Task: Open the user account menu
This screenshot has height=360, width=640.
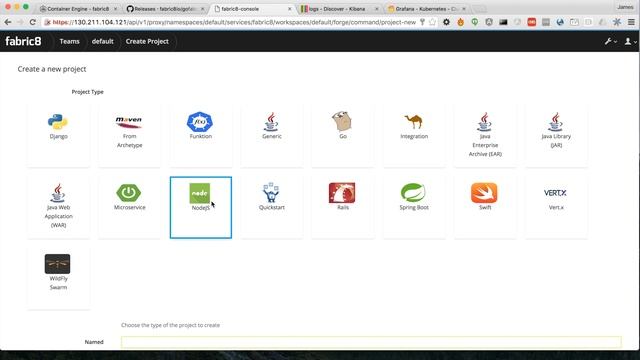Action: (630, 41)
